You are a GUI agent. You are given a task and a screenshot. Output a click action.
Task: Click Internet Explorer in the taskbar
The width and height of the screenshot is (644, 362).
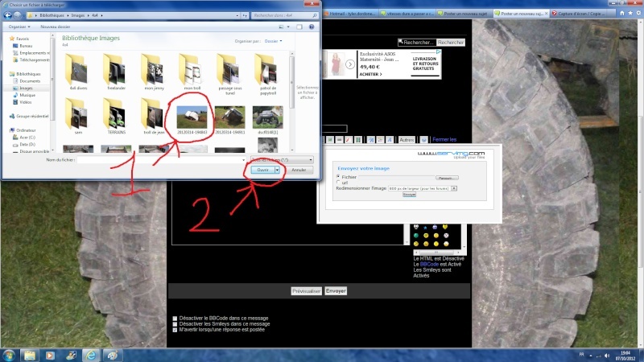click(x=91, y=355)
